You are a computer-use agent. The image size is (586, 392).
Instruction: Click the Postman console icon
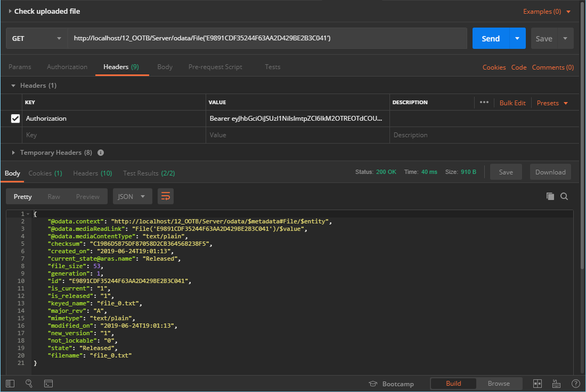tap(49, 384)
